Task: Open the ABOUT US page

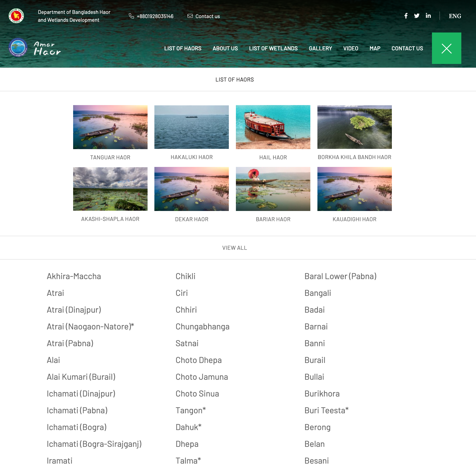Action: pyautogui.click(x=225, y=48)
